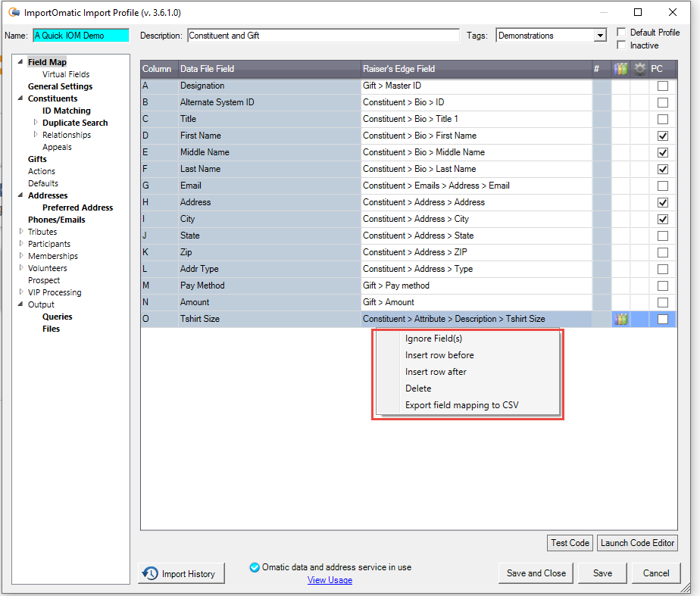Viewport: 700px width, 596px height.
Task: Enable PC checkbox for the Designation row
Action: tap(663, 86)
